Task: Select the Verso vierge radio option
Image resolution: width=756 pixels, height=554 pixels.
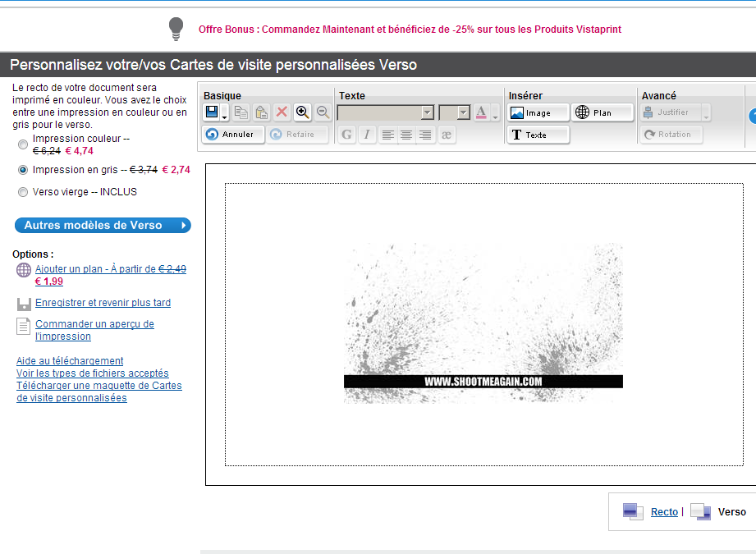Action: 23,192
